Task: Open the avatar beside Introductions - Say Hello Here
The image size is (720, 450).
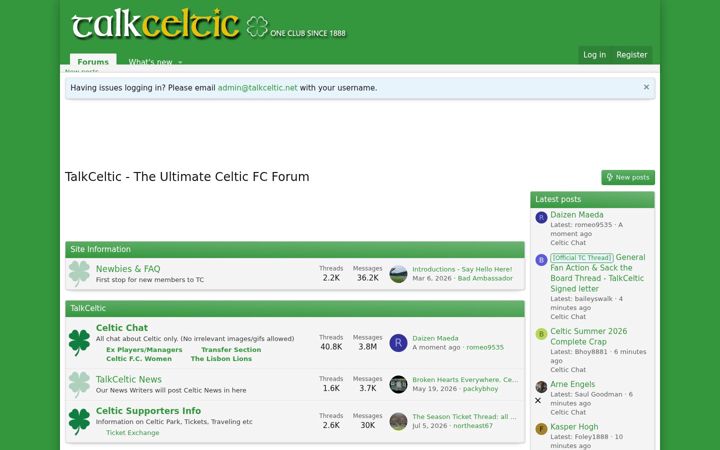Action: point(398,274)
